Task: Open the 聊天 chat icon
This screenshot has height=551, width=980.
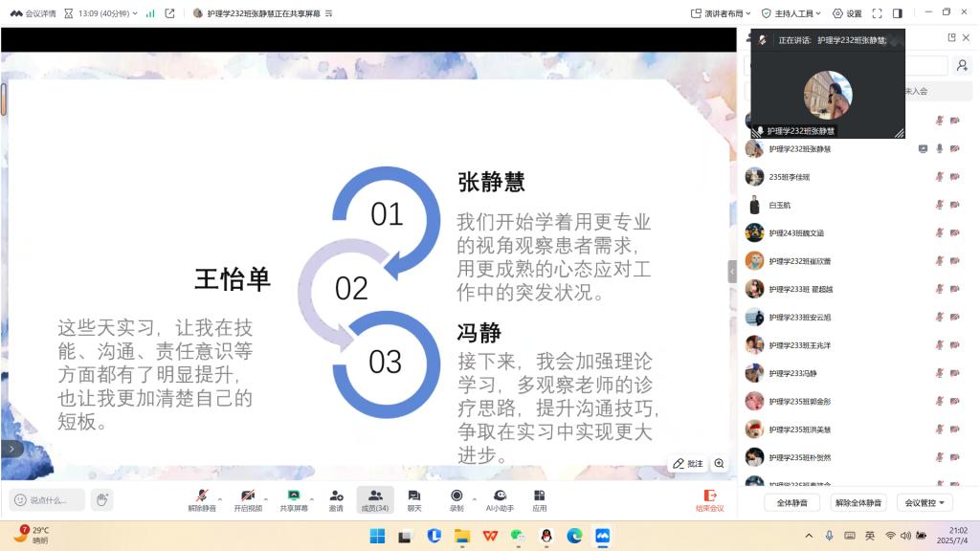Action: click(x=414, y=498)
